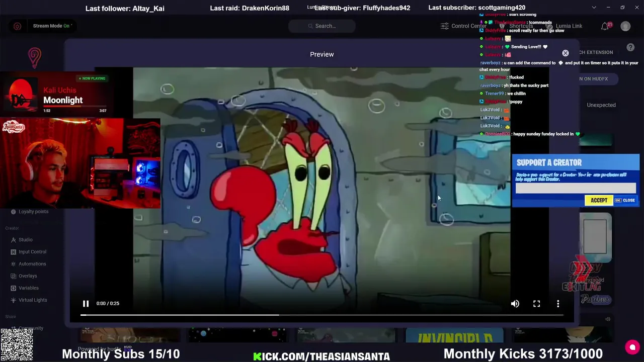Click Last follower: Altay_Kai text
The image size is (644, 362).
(125, 8)
